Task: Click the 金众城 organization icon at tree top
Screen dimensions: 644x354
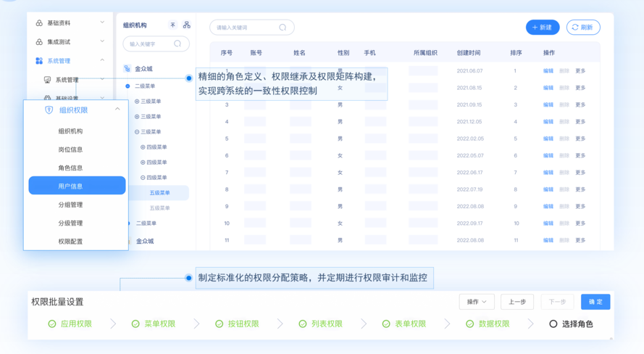Action: click(127, 69)
